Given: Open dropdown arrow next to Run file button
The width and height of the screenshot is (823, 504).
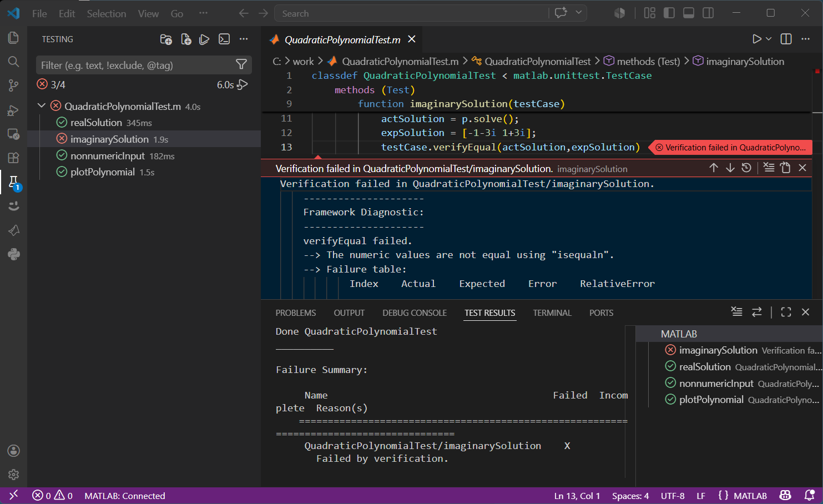Looking at the screenshot, I should pyautogui.click(x=769, y=39).
